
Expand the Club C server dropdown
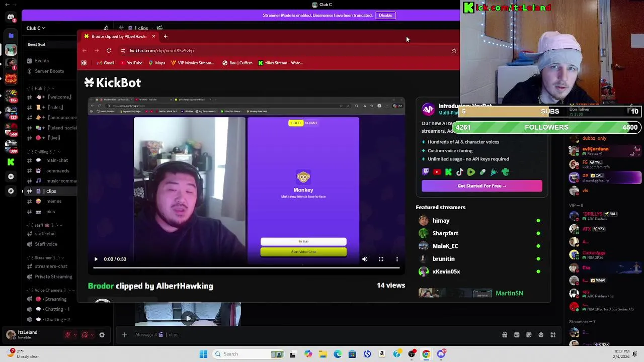(36, 28)
